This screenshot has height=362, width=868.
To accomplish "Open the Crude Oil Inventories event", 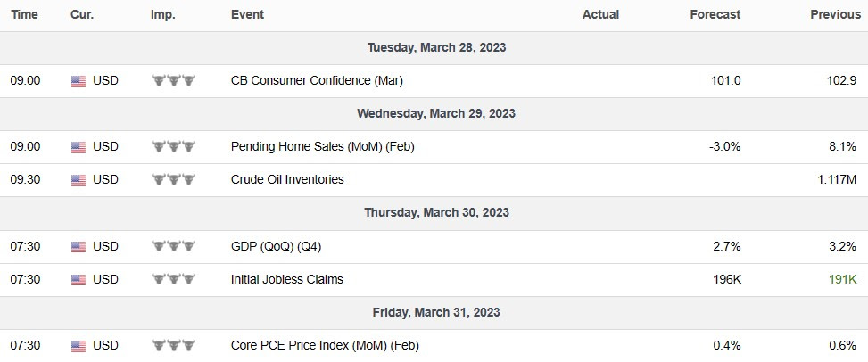I will (x=286, y=180).
